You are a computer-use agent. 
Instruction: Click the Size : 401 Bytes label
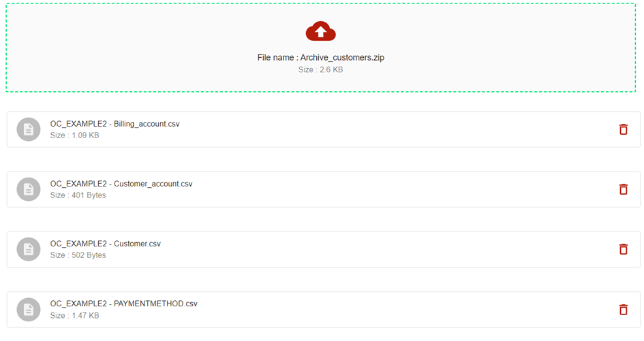[x=78, y=195]
